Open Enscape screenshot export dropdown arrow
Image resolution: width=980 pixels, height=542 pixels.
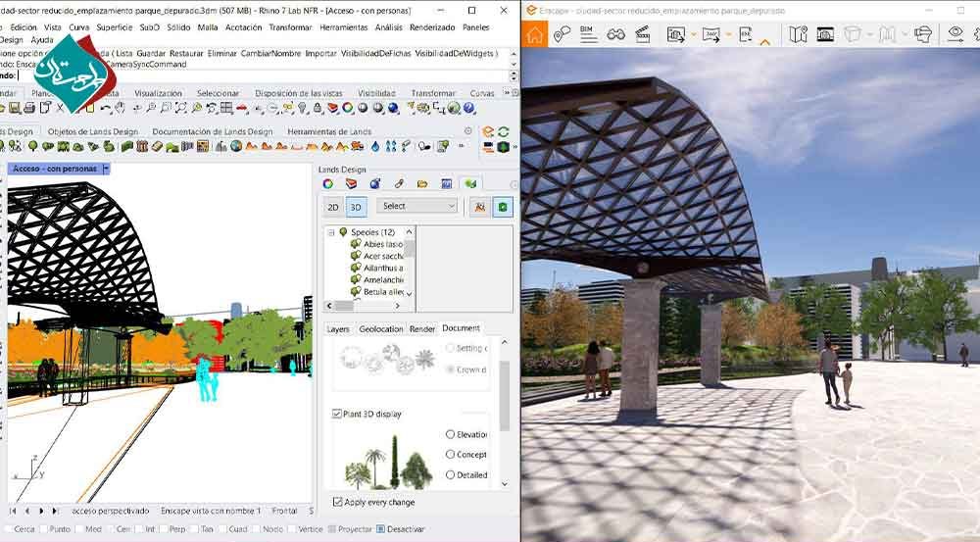coord(693,35)
